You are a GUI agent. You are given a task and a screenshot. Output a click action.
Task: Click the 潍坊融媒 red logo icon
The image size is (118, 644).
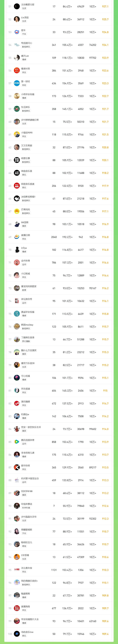[17, 403]
